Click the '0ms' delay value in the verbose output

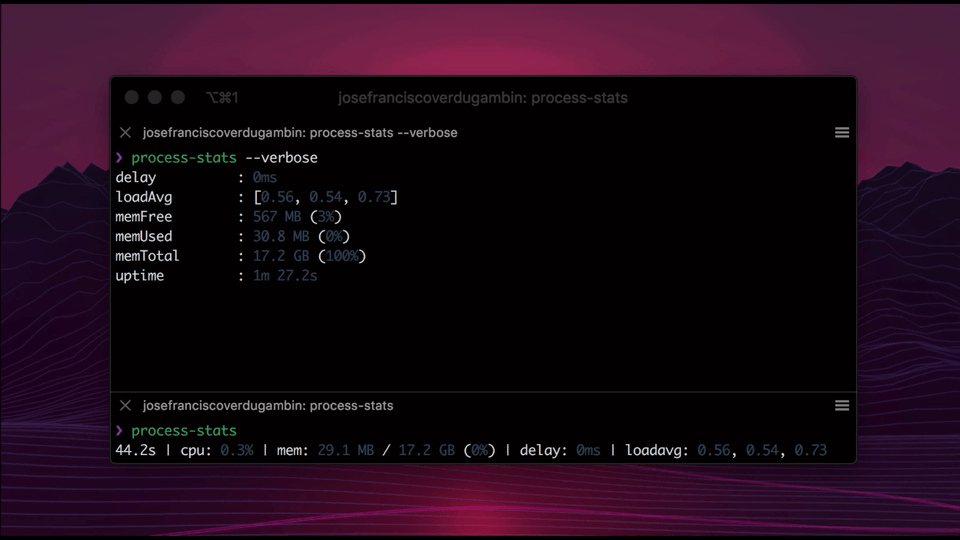pos(265,178)
